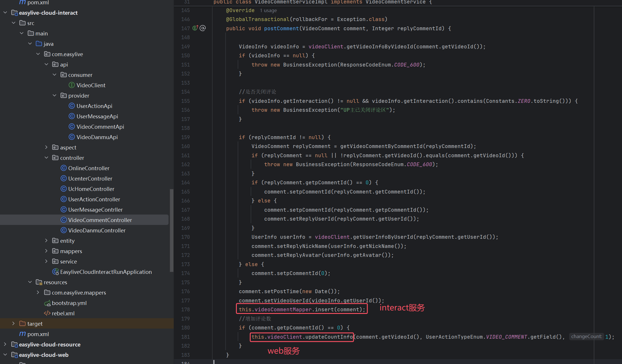Click the postComment method name

point(281,29)
